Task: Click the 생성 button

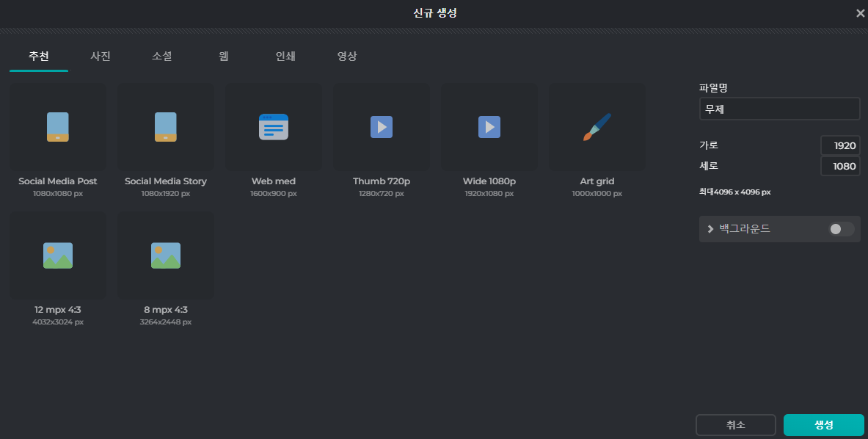Action: pyautogui.click(x=824, y=425)
